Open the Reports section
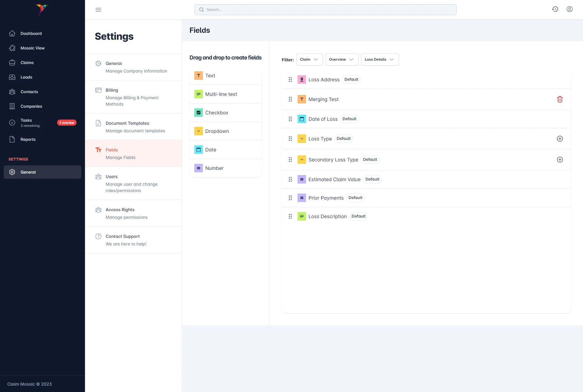583x392 pixels. (x=28, y=139)
